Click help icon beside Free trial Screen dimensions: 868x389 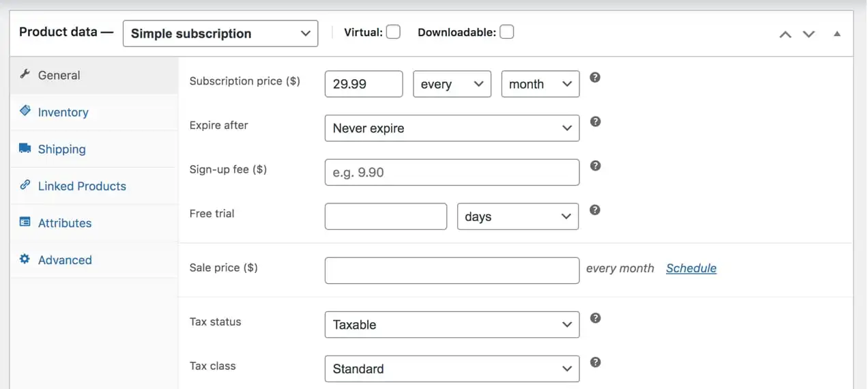click(x=595, y=210)
